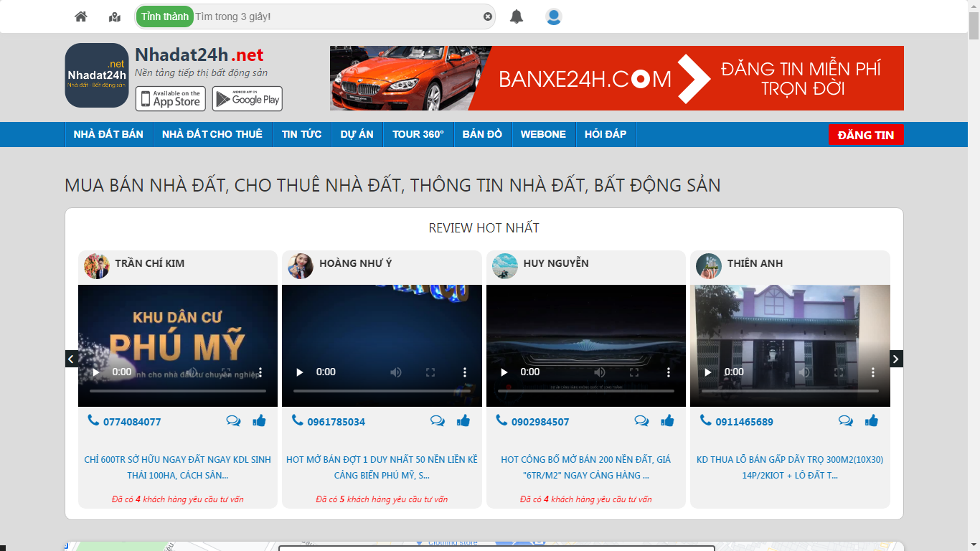Show previous review with left carousel arrow
The width and height of the screenshot is (980, 551).
(x=71, y=359)
